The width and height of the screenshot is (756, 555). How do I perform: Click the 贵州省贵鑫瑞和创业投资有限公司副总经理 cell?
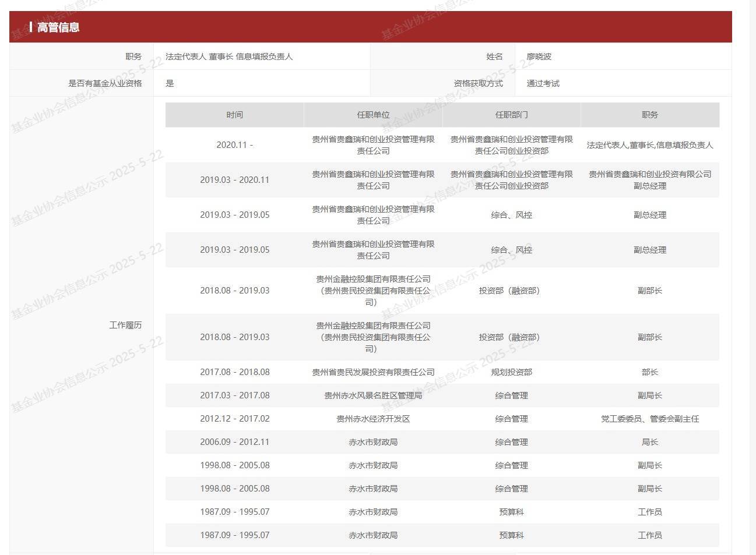[x=650, y=180]
